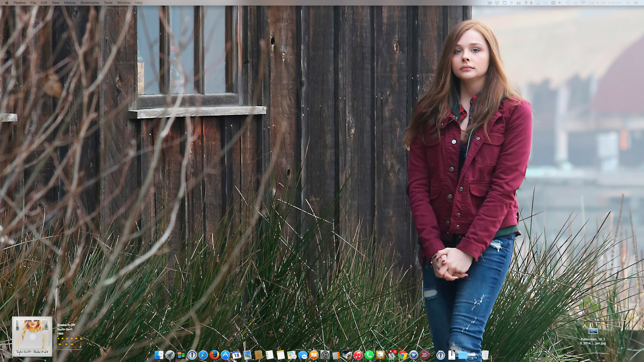The width and height of the screenshot is (644, 362).
Task: Launch Safari from the dock
Action: (203, 355)
